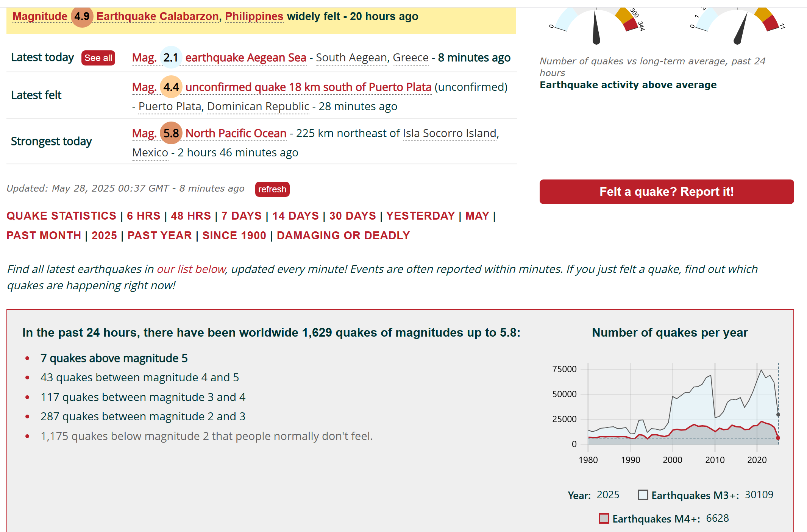Screen dimensions: 807x532
Task: Toggle the Earthquakes M4+ red checkbox
Action: 604,518
